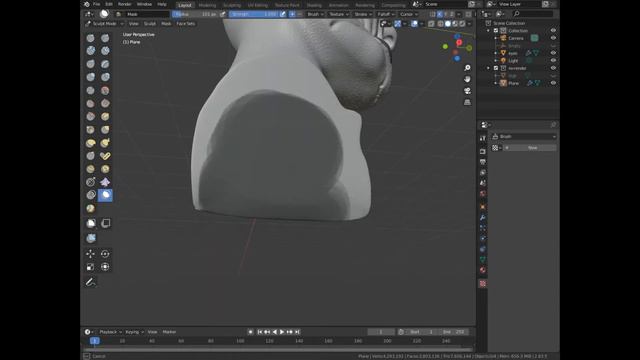This screenshot has height=360, width=640.
Task: Toggle visibility of the Collection row
Action: point(553,31)
